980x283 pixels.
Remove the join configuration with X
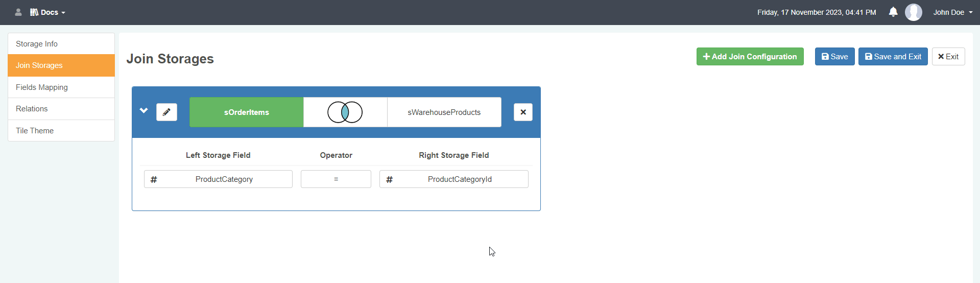coord(523,112)
